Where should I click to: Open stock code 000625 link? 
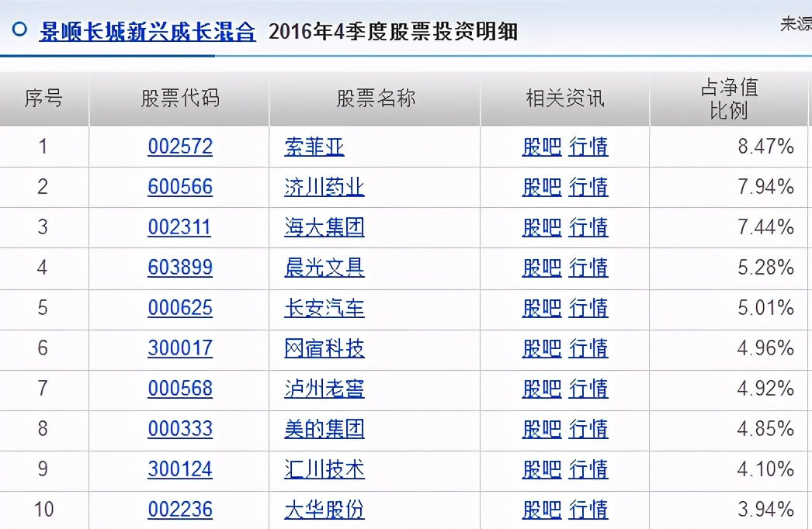pyautogui.click(x=180, y=308)
